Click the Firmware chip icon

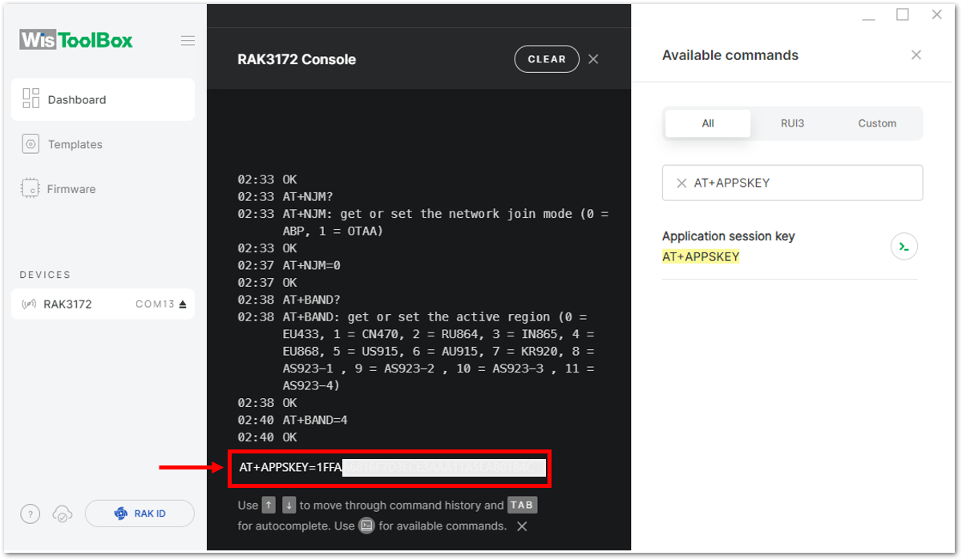pyautogui.click(x=30, y=189)
